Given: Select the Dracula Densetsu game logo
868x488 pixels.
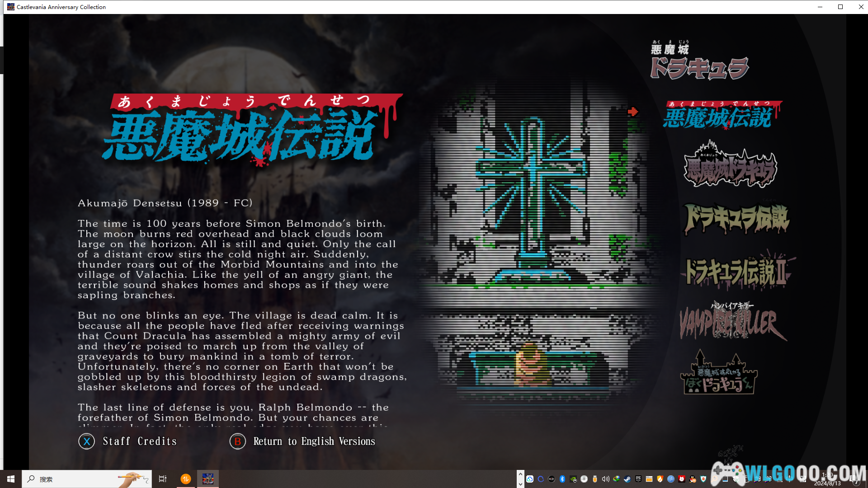Looking at the screenshot, I should (x=736, y=219).
